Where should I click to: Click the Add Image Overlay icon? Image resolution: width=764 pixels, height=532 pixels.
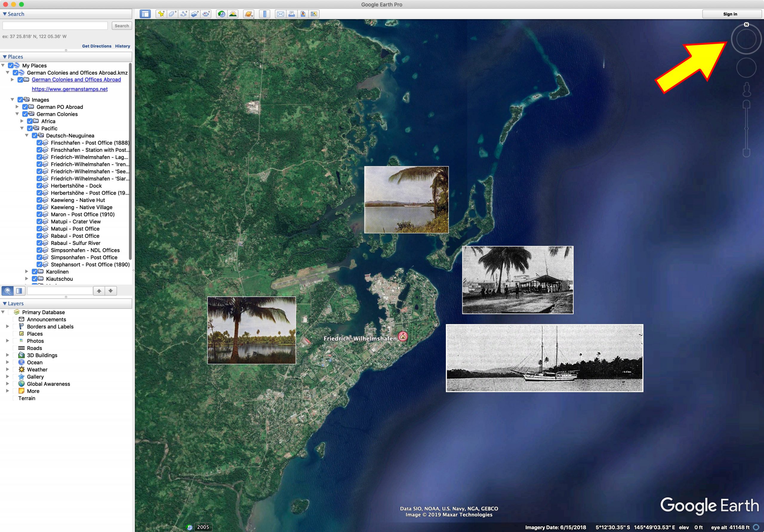[x=195, y=14]
